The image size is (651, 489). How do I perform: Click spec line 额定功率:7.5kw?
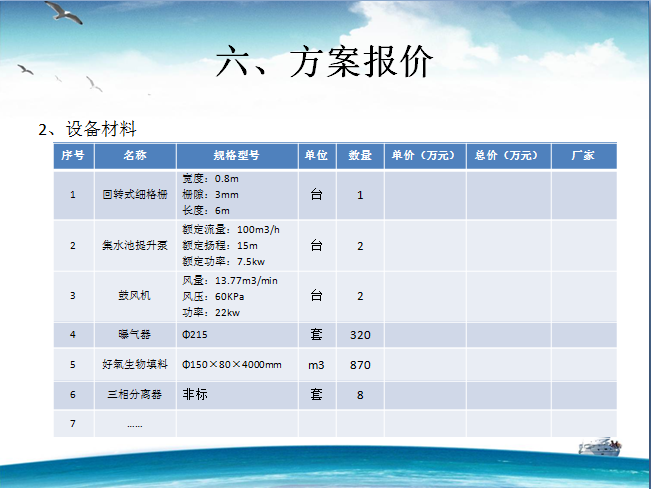click(x=223, y=262)
